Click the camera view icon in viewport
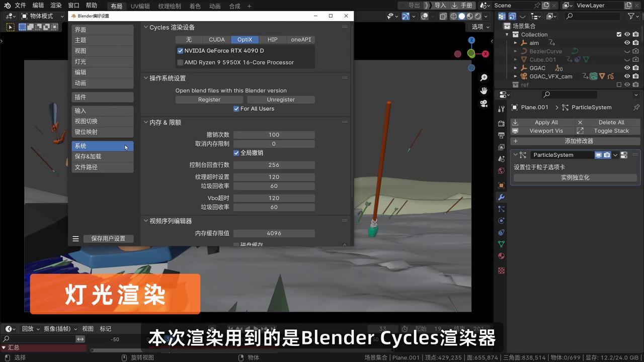The width and height of the screenshot is (644, 362). coord(484,104)
